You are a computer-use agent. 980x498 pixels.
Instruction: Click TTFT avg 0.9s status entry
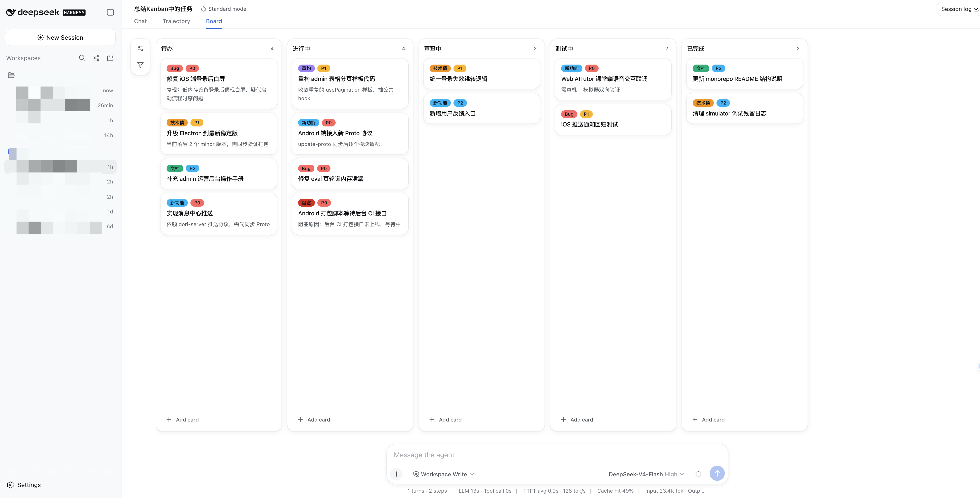[554, 491]
